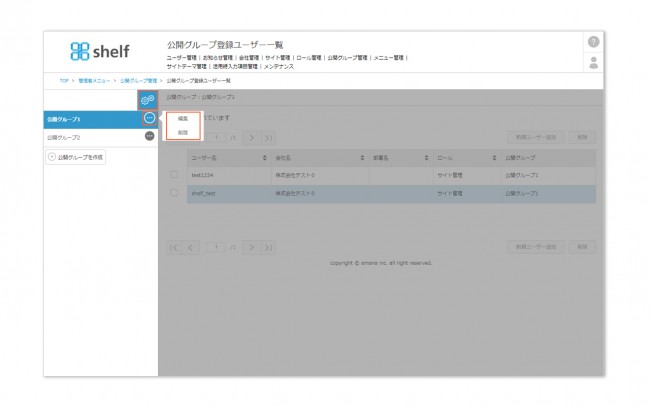This screenshot has height=406, width=650.
Task: Follow the 管理者メニュー breadcrumb link
Action: coord(94,81)
